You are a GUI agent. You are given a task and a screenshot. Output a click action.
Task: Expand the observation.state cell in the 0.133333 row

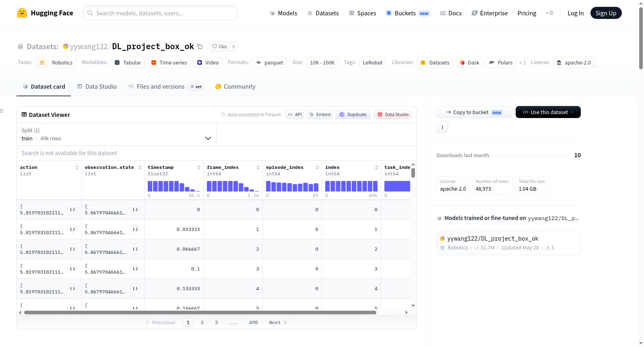(135, 289)
